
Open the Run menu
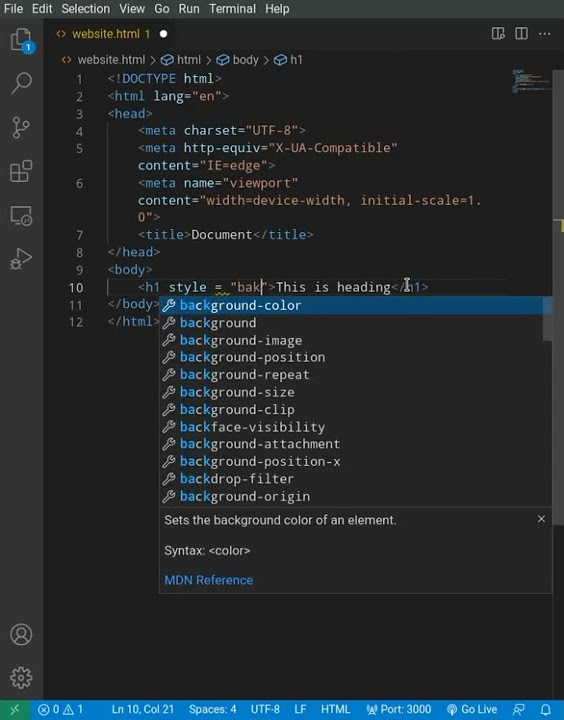coord(189,9)
